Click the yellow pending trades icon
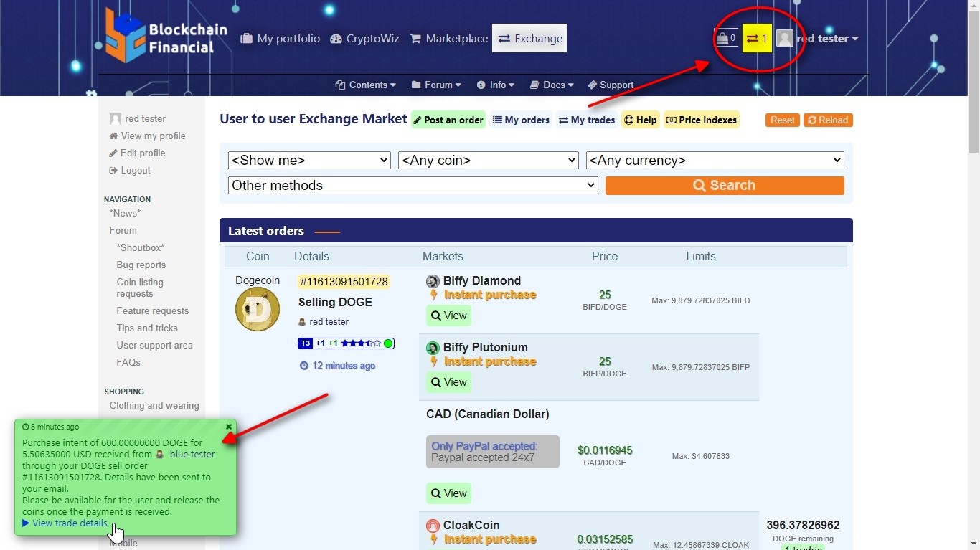The height and width of the screenshot is (550, 980). 756,38
